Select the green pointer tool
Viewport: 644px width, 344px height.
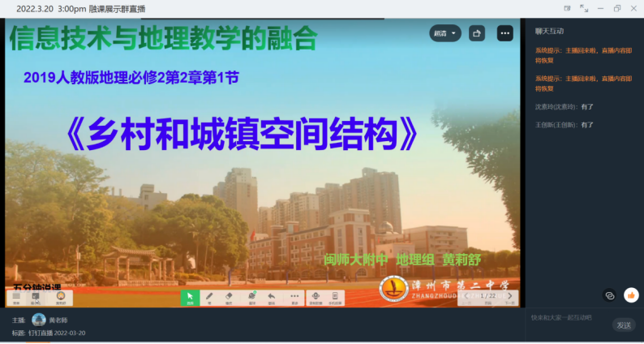(x=190, y=297)
